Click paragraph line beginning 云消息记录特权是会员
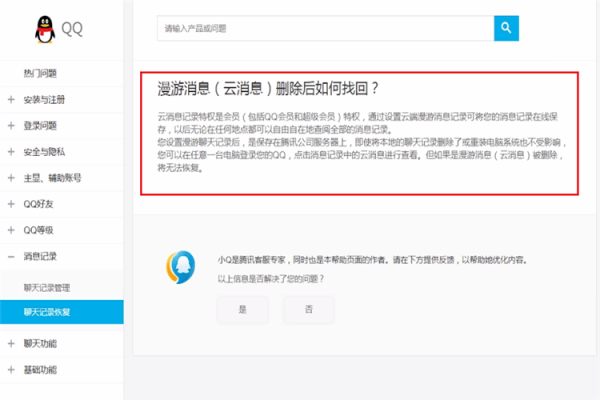The width and height of the screenshot is (600, 400). (357, 116)
